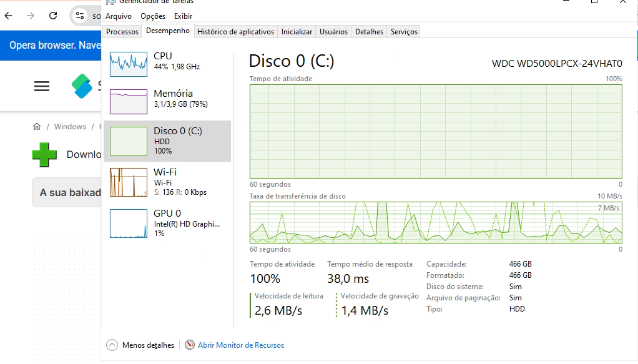Switch to the Detalhes tab
This screenshot has width=638, height=364.
(369, 32)
